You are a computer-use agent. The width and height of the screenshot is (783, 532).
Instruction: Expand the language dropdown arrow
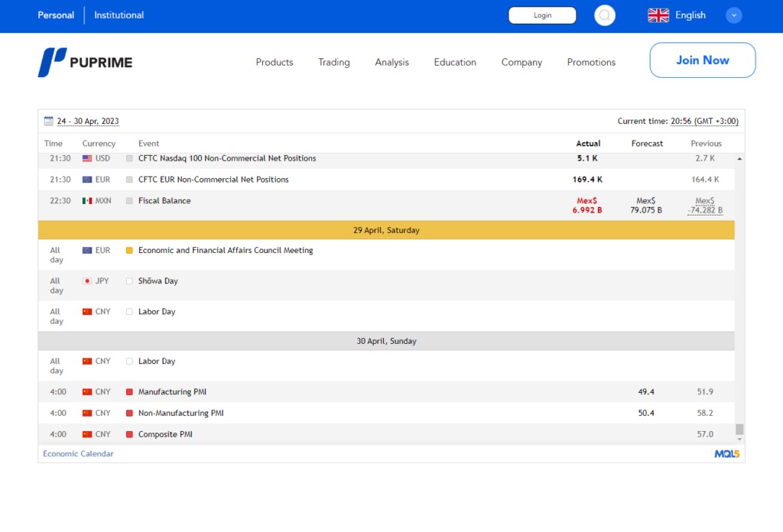[x=733, y=15]
